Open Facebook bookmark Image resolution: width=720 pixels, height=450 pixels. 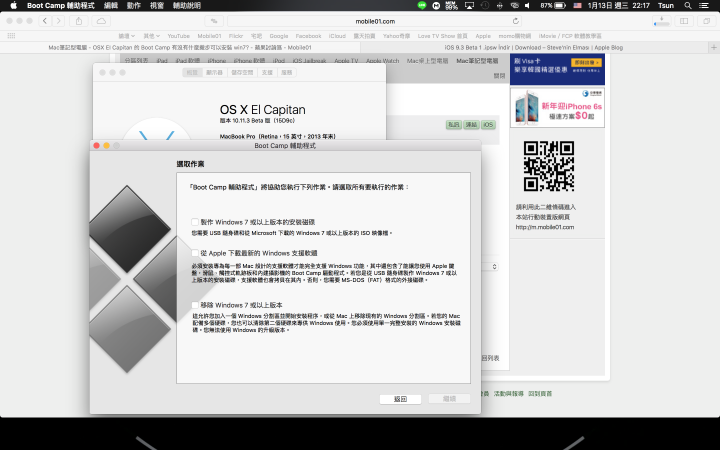(308, 36)
